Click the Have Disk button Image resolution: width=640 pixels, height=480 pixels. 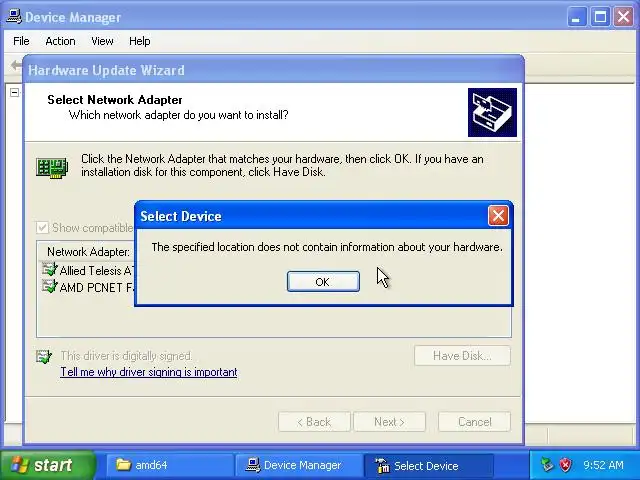[x=462, y=356]
